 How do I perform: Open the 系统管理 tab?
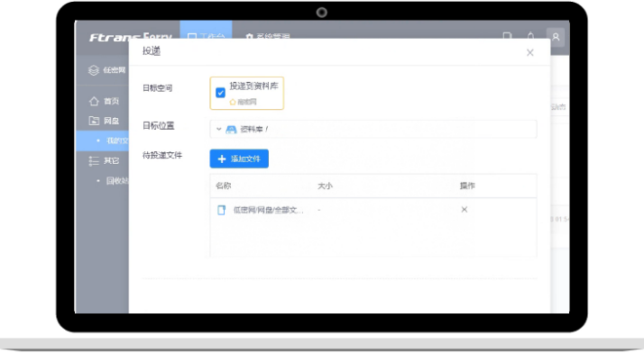coord(268,37)
